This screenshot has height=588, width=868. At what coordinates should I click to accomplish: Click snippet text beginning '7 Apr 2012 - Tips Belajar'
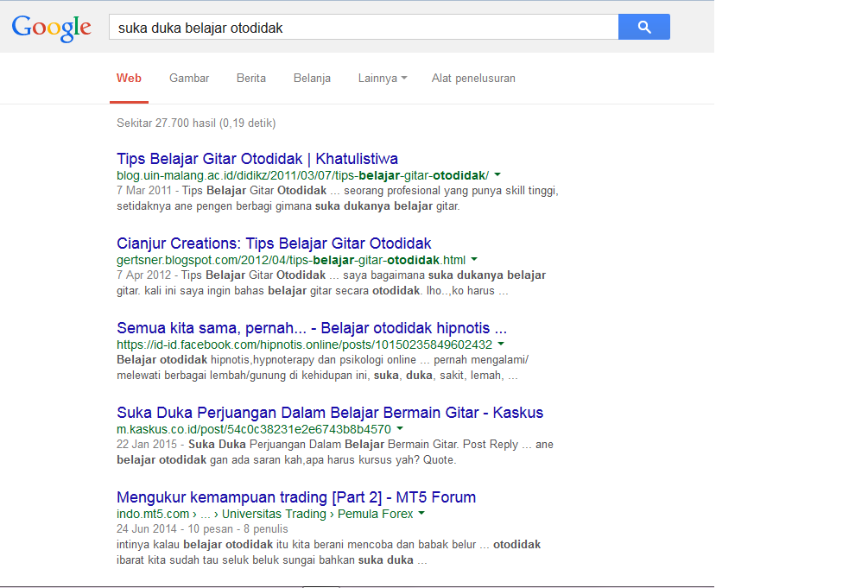pyautogui.click(x=331, y=283)
